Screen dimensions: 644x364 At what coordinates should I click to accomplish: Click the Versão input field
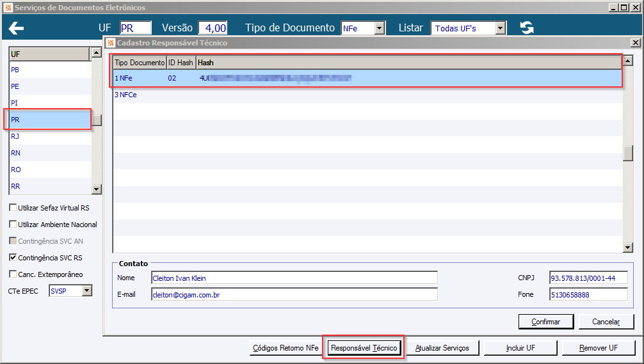point(213,28)
